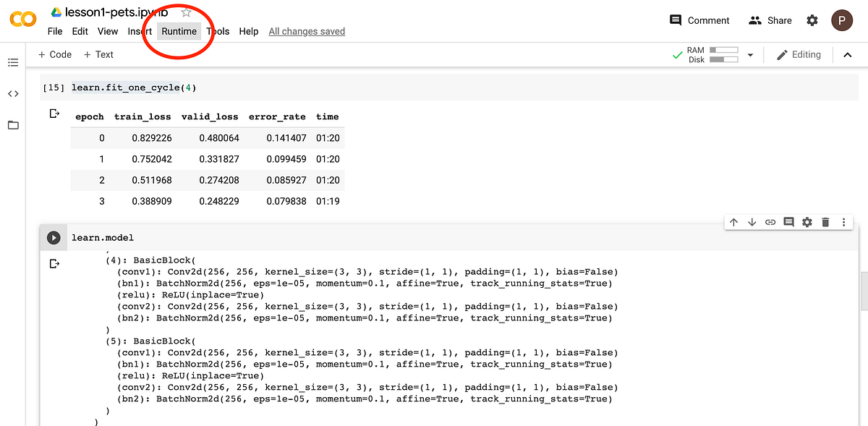
Task: Switch the Editing mode control
Action: (799, 54)
